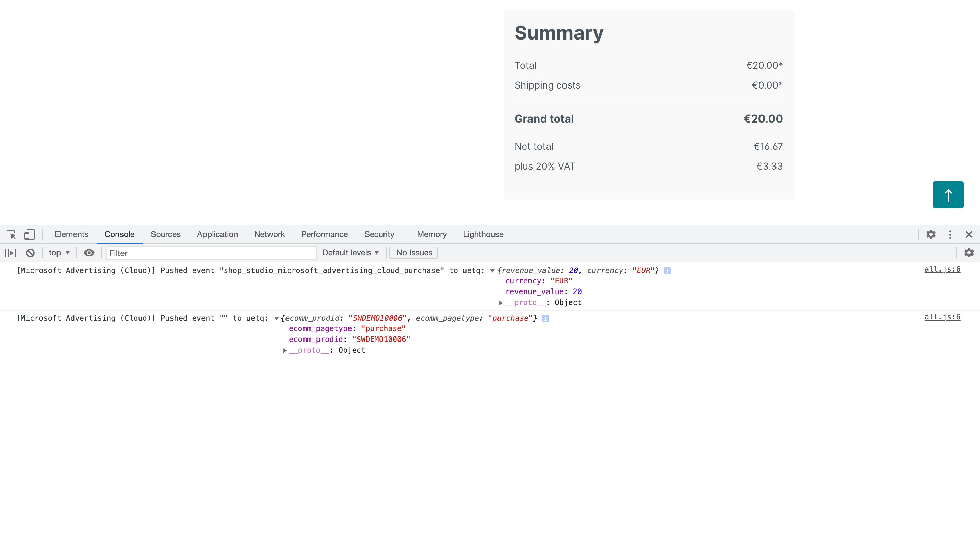
Task: Toggle the No Issues filter button
Action: (414, 252)
